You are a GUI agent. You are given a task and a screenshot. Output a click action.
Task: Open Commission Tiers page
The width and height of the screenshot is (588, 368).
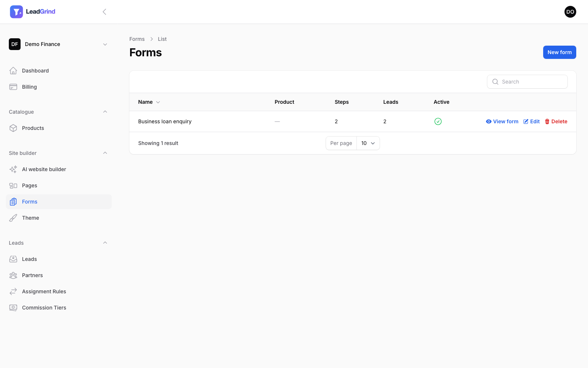point(59,308)
